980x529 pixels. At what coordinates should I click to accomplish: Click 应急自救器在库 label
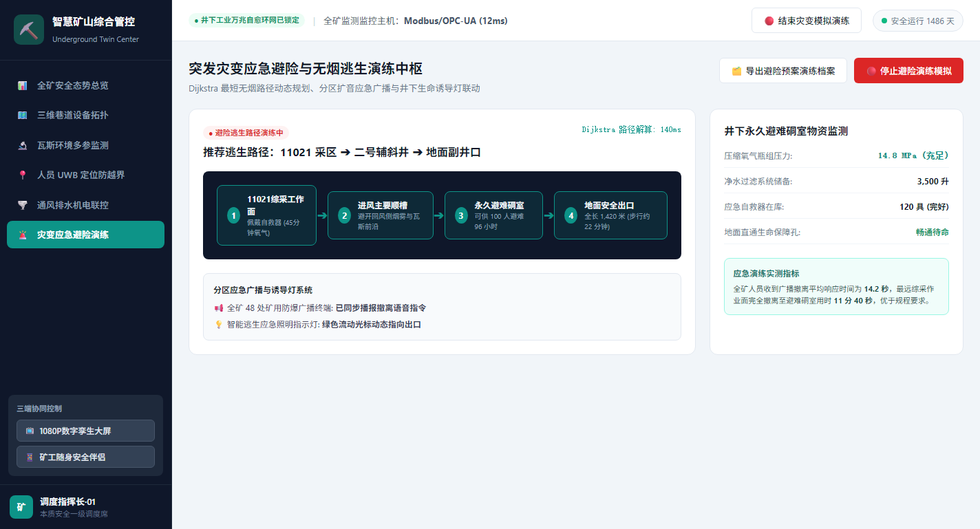(x=754, y=206)
